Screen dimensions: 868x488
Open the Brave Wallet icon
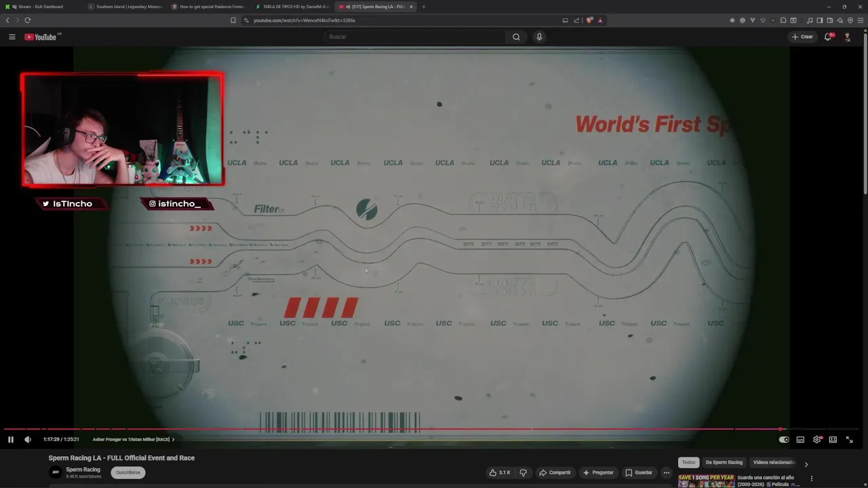coord(830,20)
